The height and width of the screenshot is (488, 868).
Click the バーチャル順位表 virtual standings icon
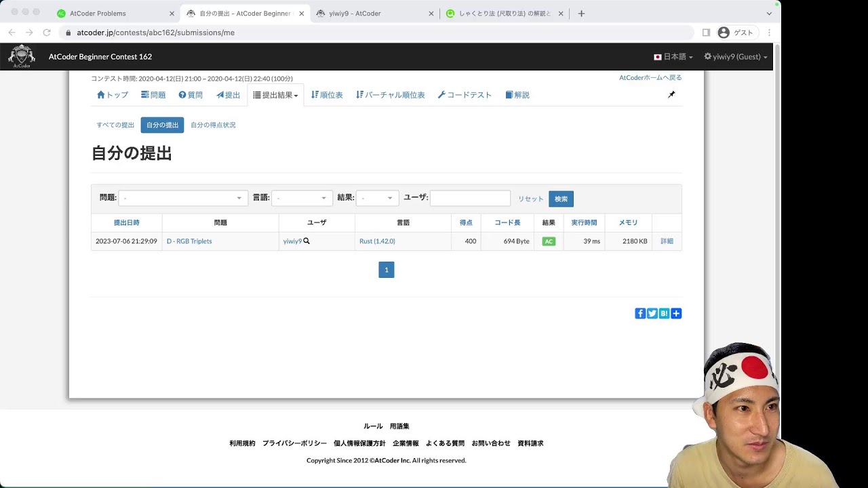[x=358, y=95]
